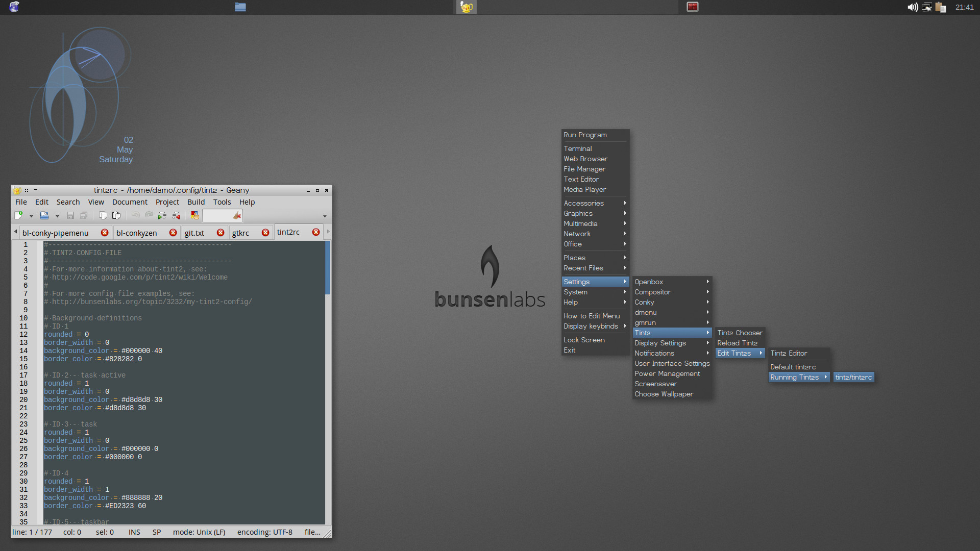
Task: Close the git.txt tab
Action: [220, 233]
